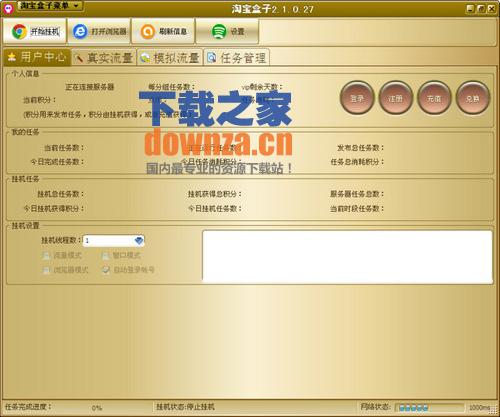Image resolution: width=500 pixels, height=417 pixels.
Task: Open settings via the green Spotify-style icon
Action: (x=219, y=32)
